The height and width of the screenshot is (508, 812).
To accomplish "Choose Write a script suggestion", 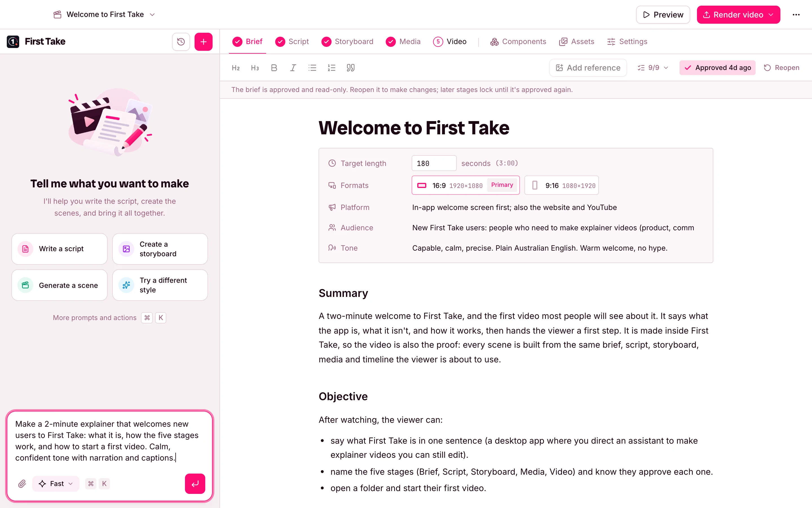I will [x=59, y=249].
